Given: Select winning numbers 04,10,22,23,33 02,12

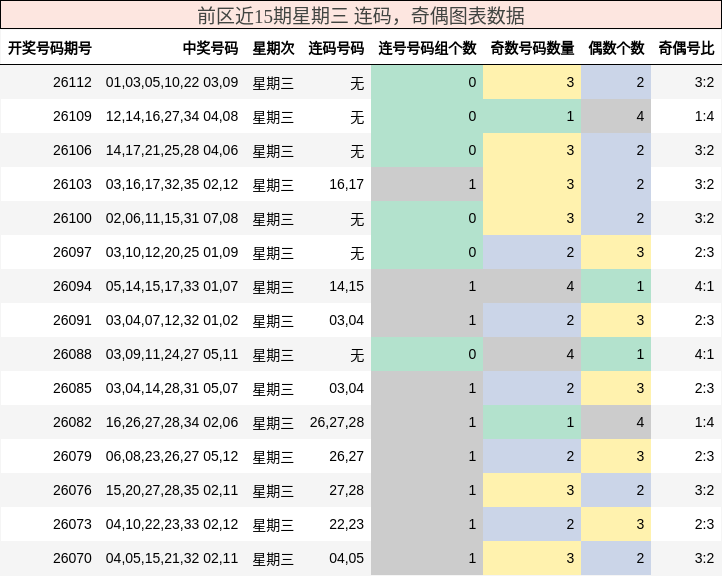Looking at the screenshot, I should (x=172, y=524).
